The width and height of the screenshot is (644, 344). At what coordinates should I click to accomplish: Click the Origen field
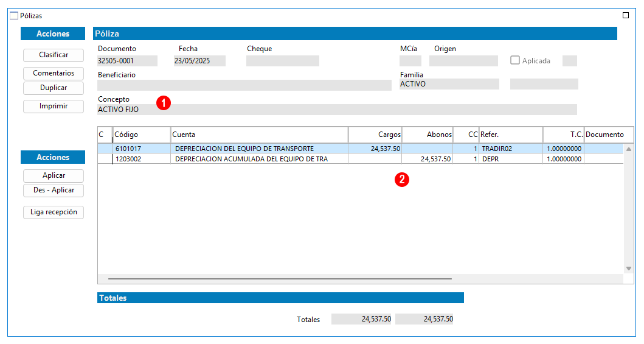(x=464, y=61)
